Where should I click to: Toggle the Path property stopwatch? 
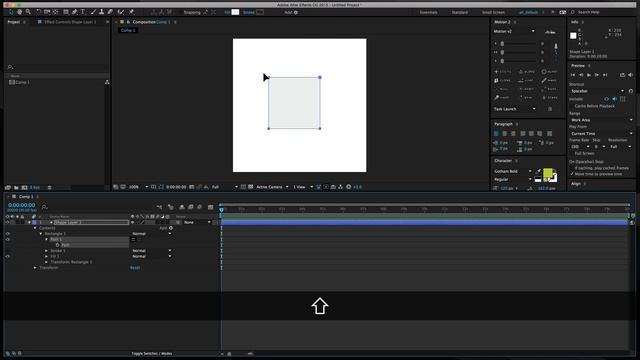click(58, 245)
